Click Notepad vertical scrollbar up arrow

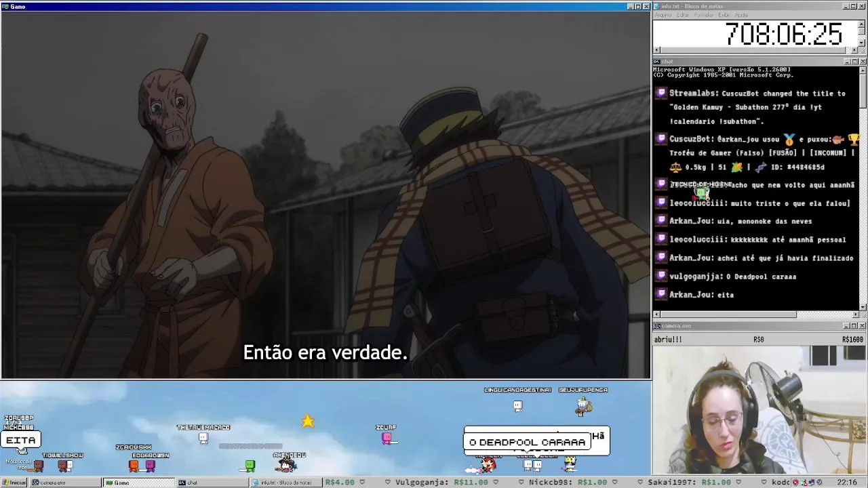point(862,24)
